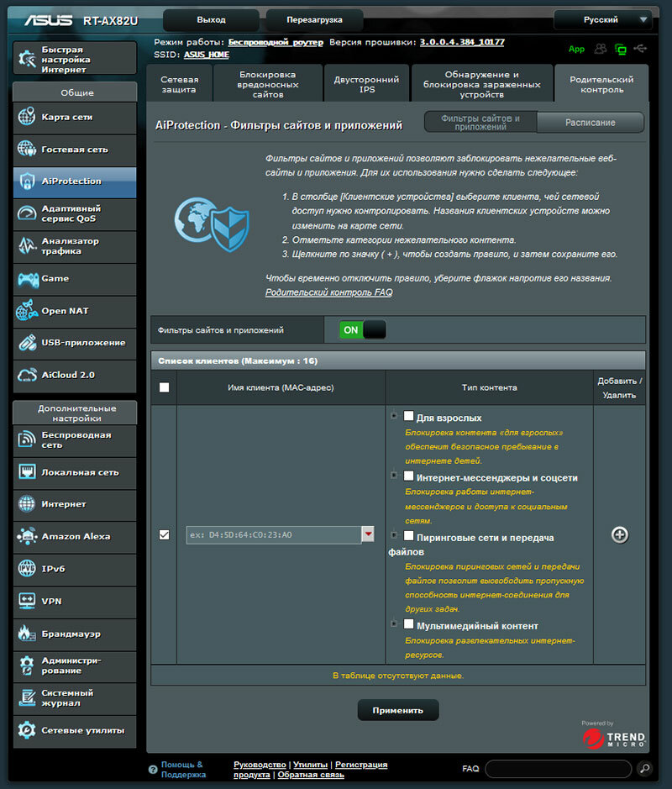Image resolution: width=672 pixels, height=789 pixels.
Task: Click the VPN icon
Action: (x=27, y=601)
